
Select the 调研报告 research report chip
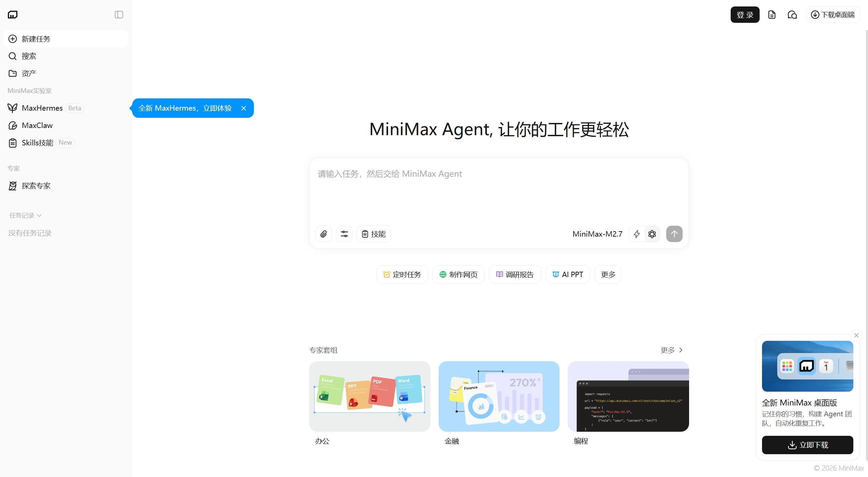[515, 274]
